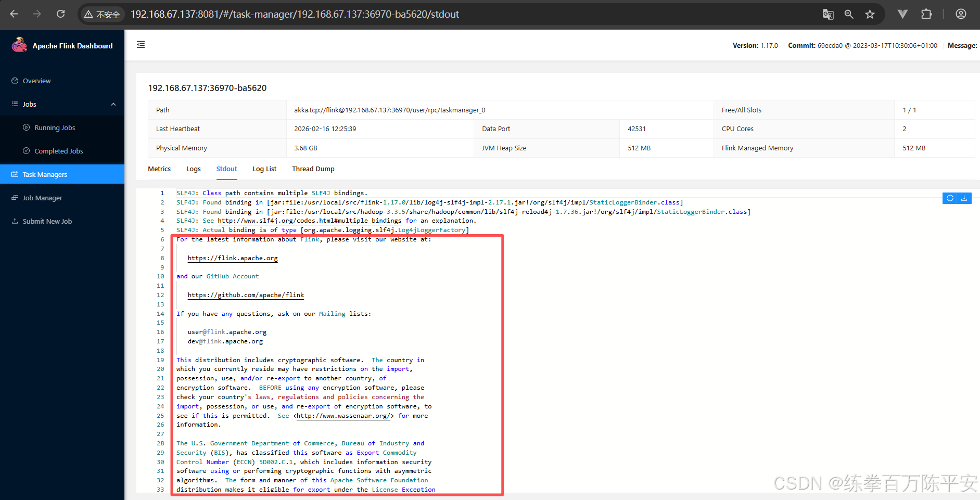980x500 pixels.
Task: Open the V-shaped extension icon
Action: click(x=903, y=14)
